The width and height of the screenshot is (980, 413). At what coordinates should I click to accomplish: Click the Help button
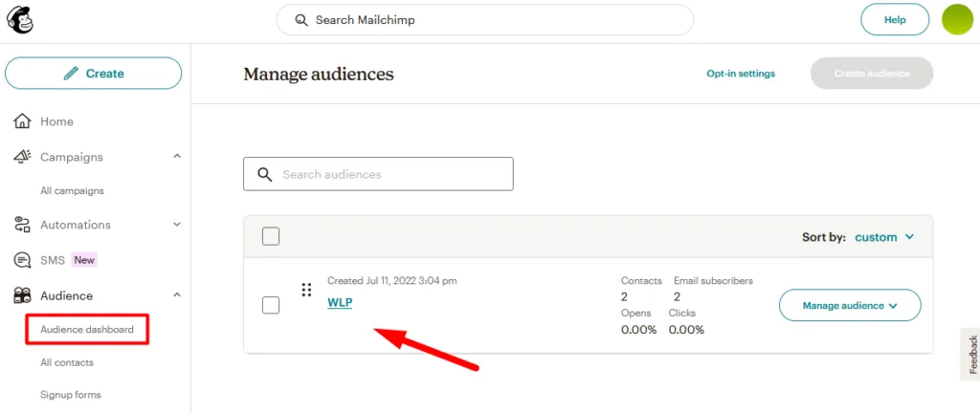[x=895, y=20]
